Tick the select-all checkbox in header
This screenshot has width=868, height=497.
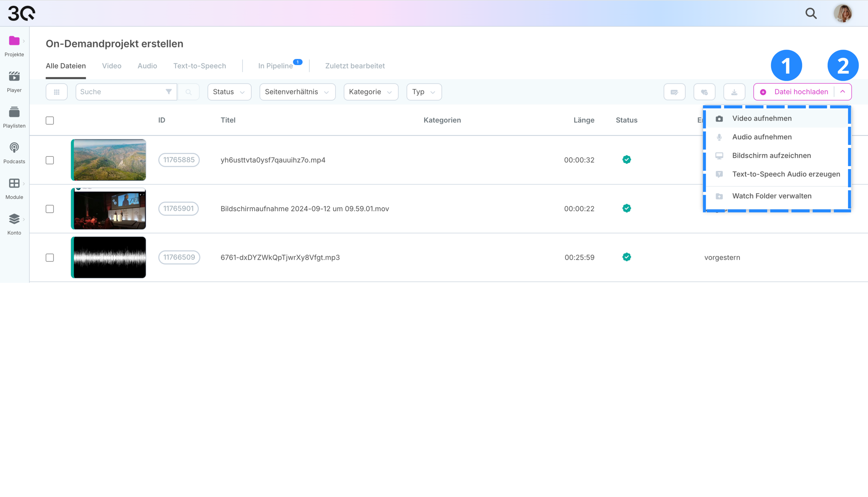(50, 120)
